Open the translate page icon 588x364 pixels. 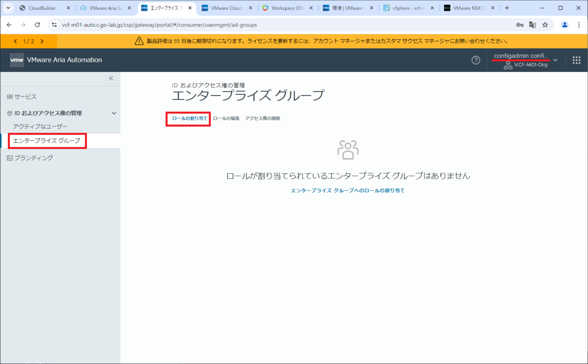click(x=532, y=24)
